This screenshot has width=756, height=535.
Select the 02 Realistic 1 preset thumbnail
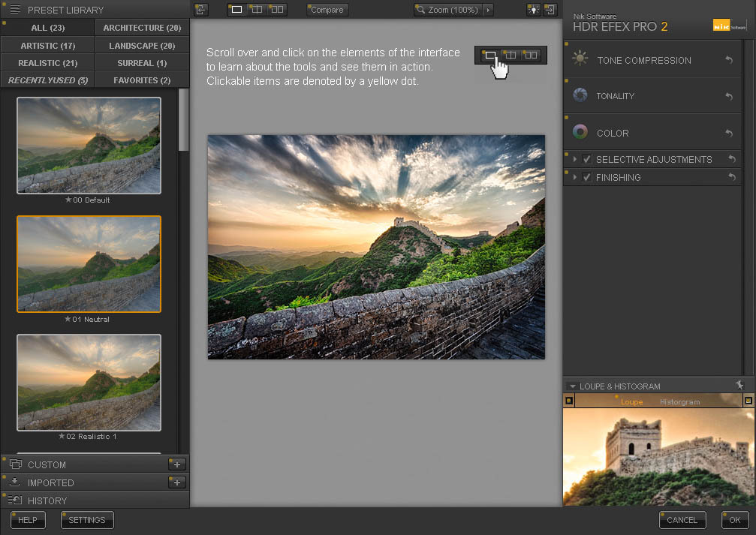click(89, 383)
